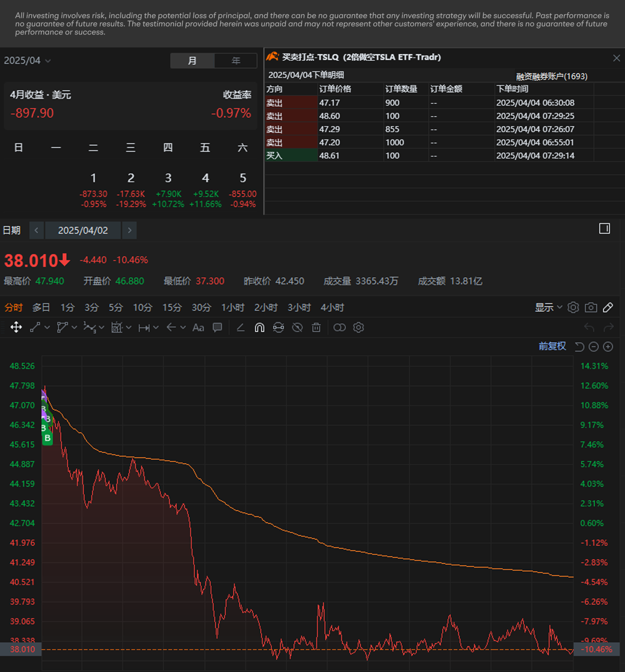Click the 下单时间 column header

[x=512, y=89]
